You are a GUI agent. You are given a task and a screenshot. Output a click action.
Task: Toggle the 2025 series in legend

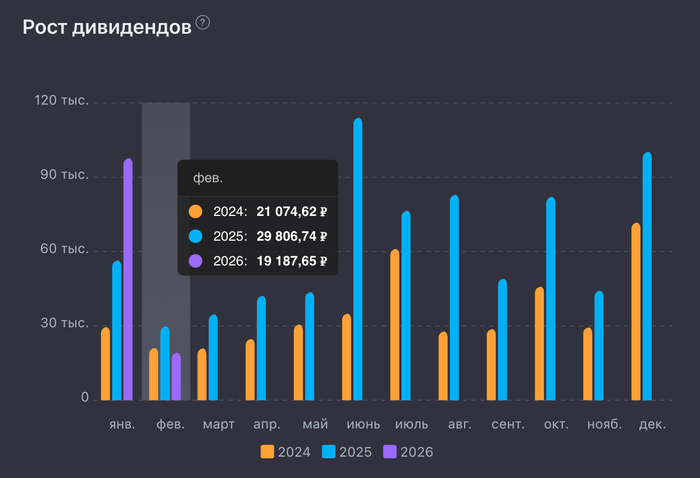pyautogui.click(x=347, y=452)
